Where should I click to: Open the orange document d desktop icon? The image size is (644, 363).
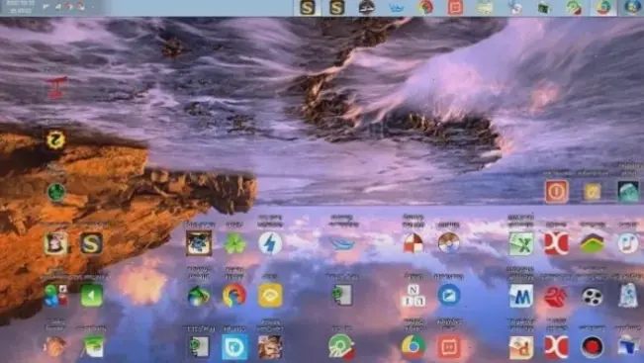(x=520, y=347)
